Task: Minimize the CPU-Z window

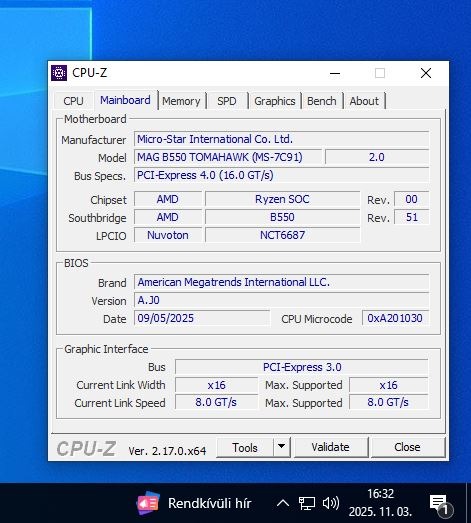Action: click(x=335, y=73)
